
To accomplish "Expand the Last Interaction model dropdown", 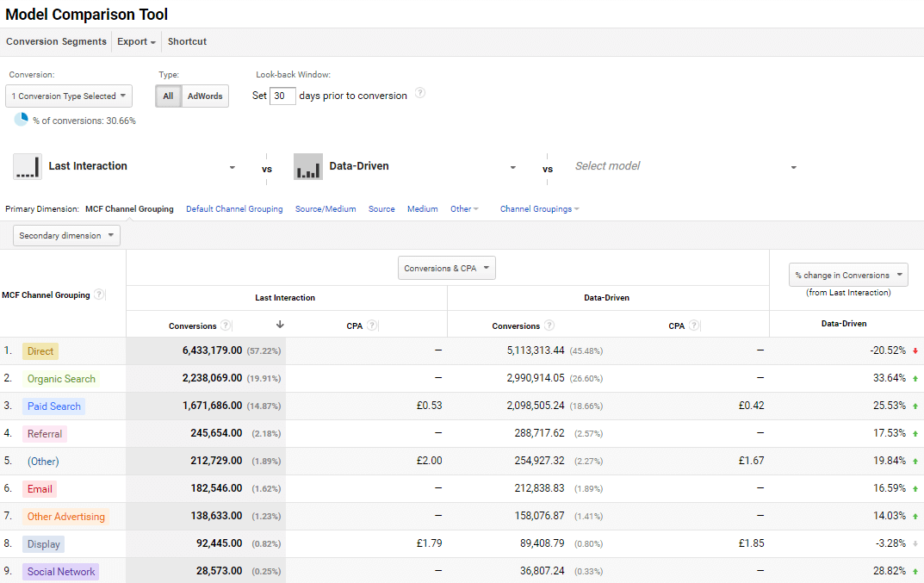I will (233, 167).
